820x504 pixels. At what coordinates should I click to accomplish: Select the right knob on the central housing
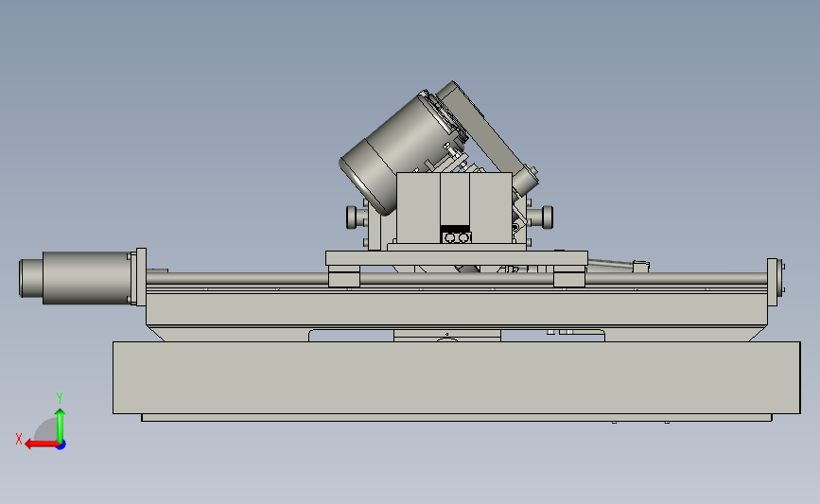coord(547,217)
